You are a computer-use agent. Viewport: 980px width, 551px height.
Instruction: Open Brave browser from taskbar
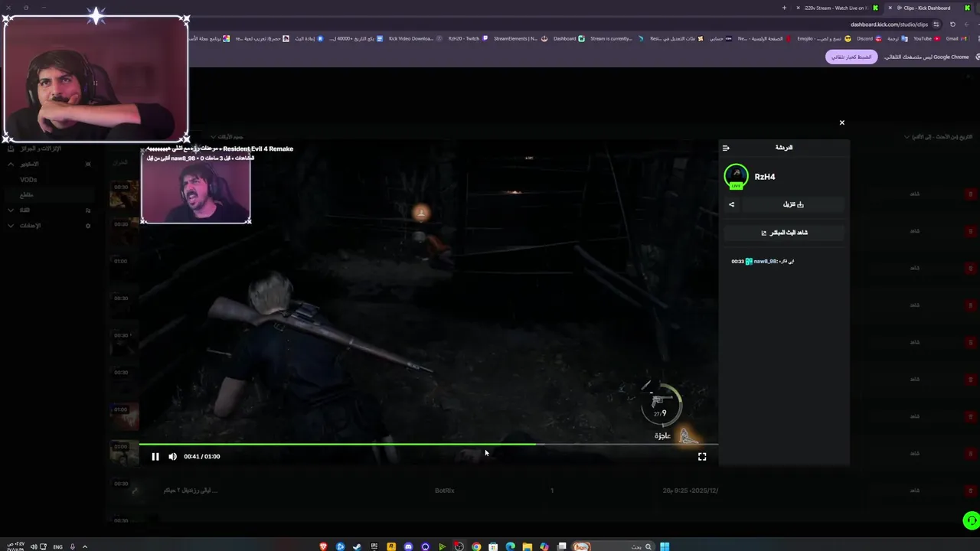323,546
